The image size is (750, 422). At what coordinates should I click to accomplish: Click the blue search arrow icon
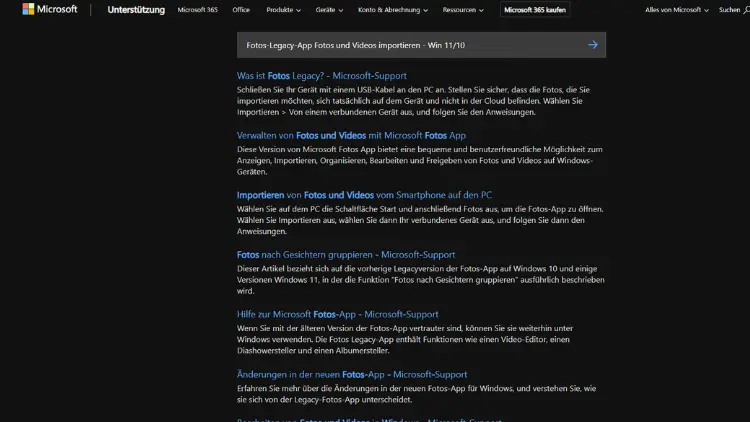(592, 45)
